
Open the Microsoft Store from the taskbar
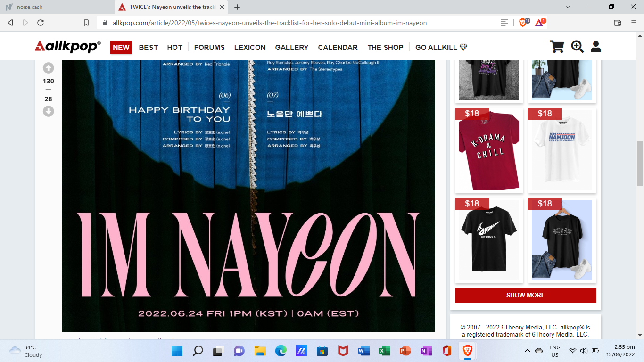322,351
